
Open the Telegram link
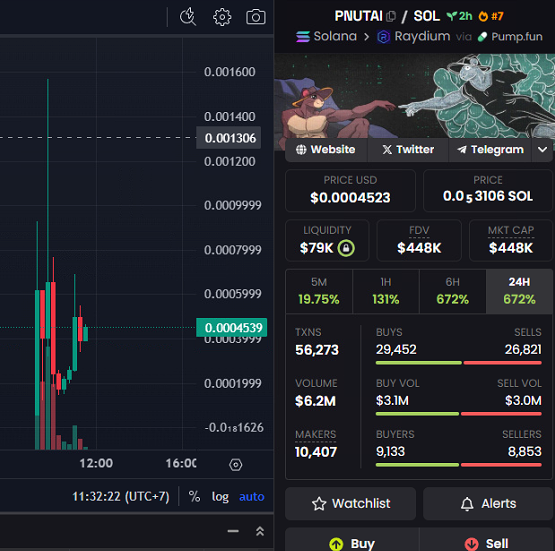[490, 149]
